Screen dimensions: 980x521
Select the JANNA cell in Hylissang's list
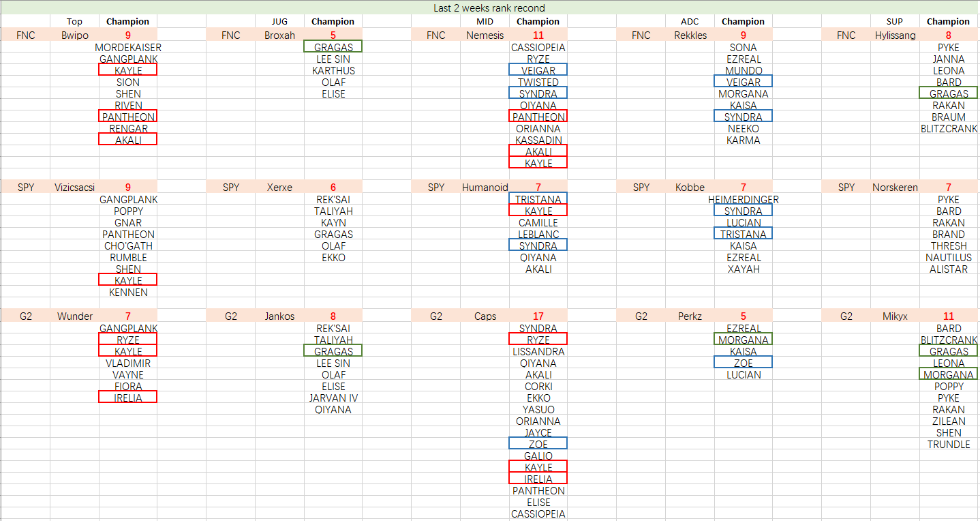click(949, 59)
